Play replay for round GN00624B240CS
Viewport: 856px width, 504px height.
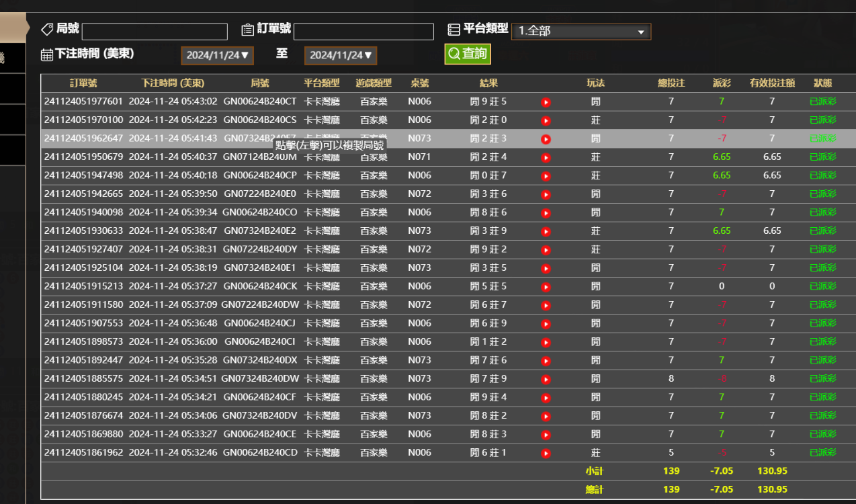pyautogui.click(x=546, y=121)
